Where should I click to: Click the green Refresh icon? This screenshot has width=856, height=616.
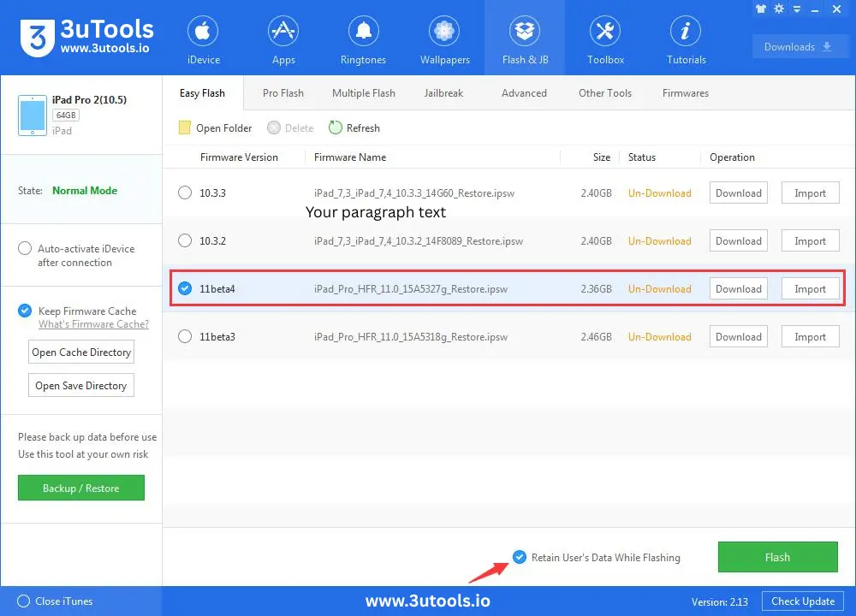point(336,128)
